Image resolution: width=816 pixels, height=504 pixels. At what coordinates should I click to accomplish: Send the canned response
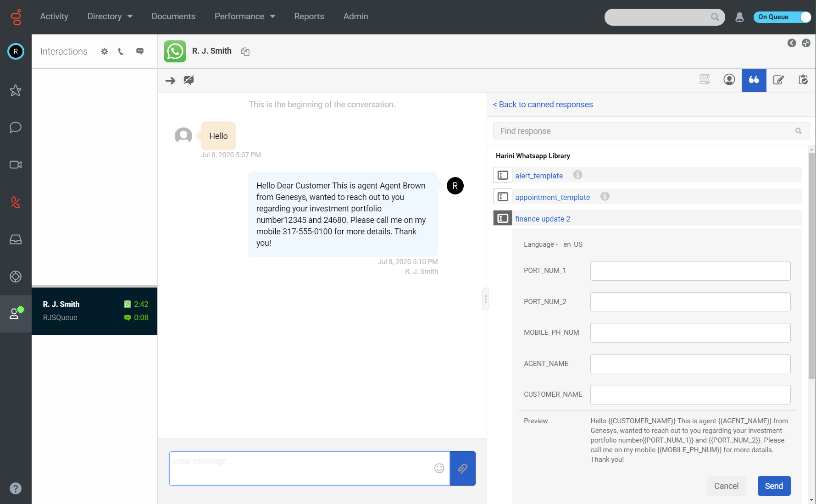pos(773,486)
